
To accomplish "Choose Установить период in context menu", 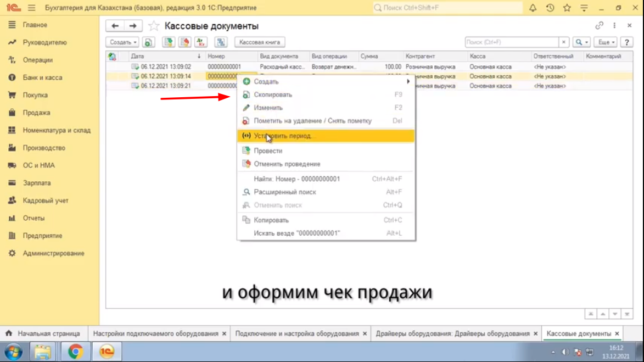I will coord(326,136).
